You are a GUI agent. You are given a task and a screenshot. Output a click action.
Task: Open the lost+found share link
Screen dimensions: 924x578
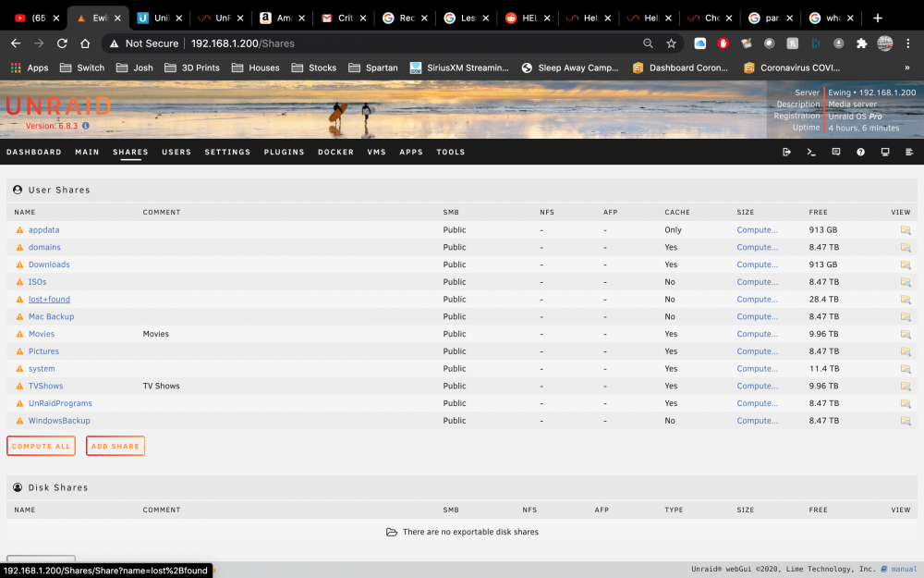tap(49, 300)
